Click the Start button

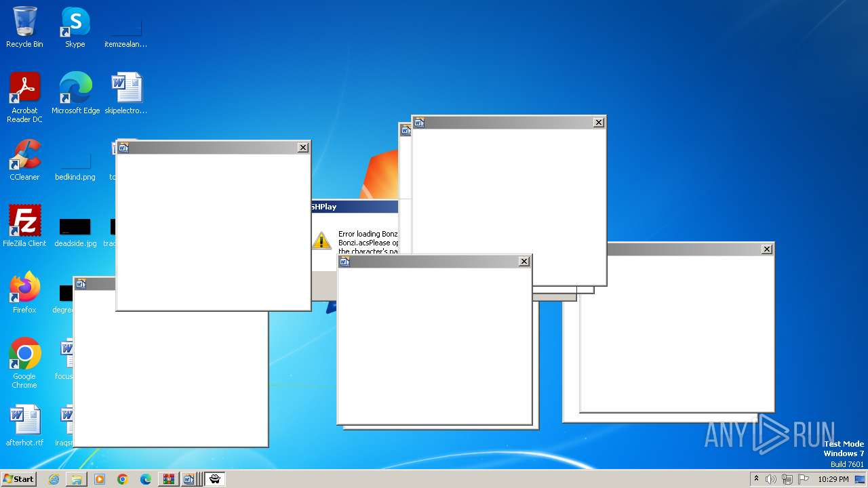pyautogui.click(x=18, y=479)
